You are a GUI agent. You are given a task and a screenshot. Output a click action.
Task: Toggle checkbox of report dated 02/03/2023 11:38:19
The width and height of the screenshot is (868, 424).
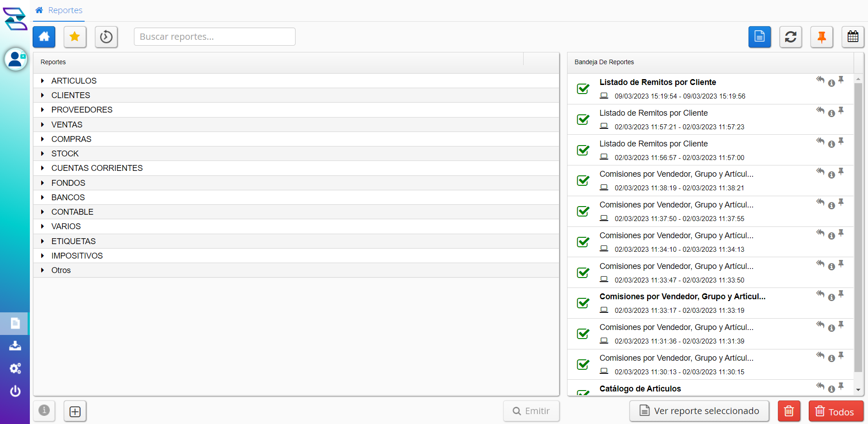click(x=583, y=181)
